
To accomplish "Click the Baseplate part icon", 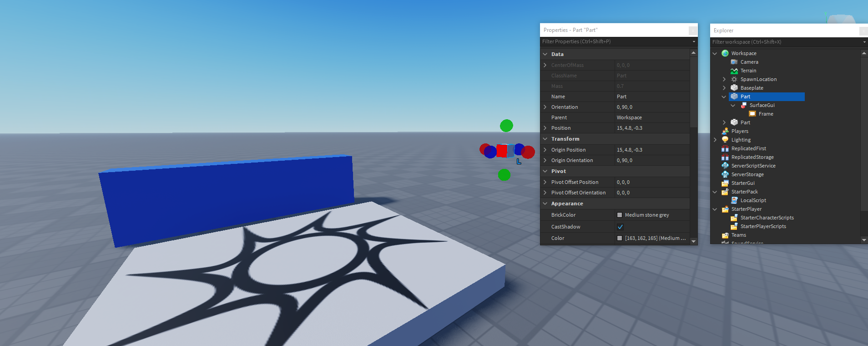I will click(x=734, y=88).
